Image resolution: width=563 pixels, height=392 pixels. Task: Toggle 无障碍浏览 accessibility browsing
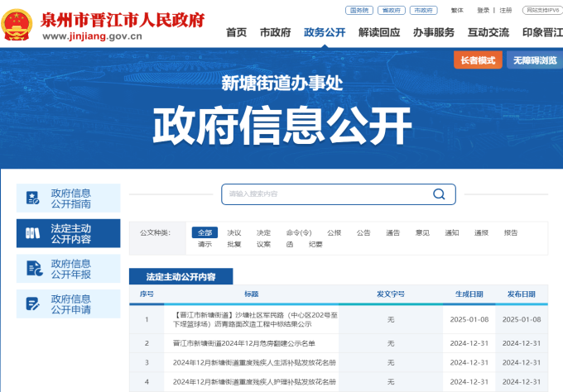click(534, 60)
